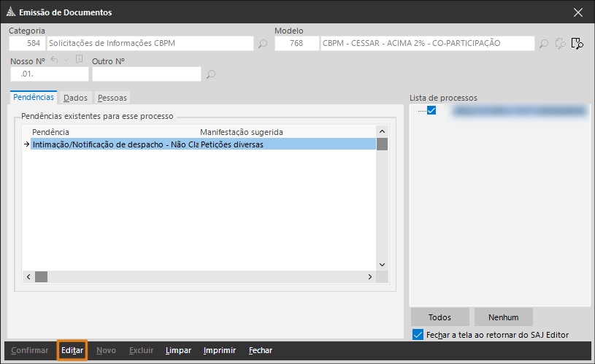The image size is (595, 364).
Task: Click the Outro Nº input field
Action: (x=147, y=74)
